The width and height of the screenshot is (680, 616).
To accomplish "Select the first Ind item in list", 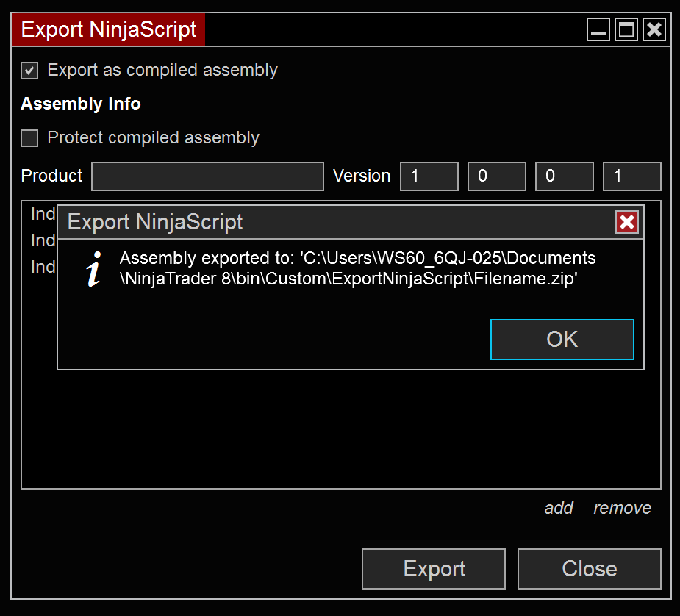I will [x=43, y=214].
